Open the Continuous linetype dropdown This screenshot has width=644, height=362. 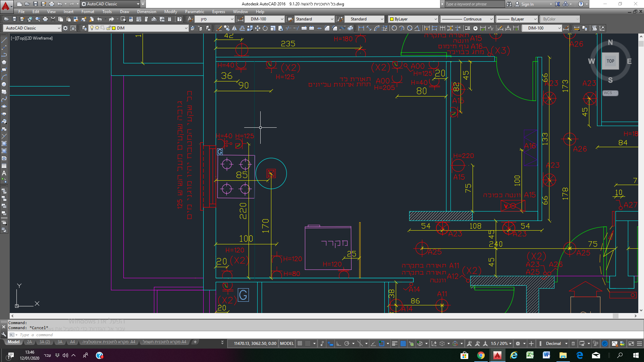(467, 19)
